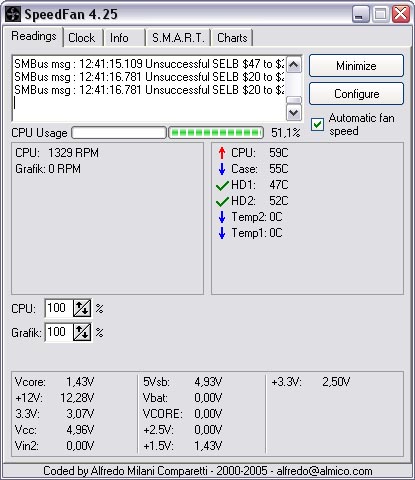Click the 51,1% CPU usage value
This screenshot has width=415, height=480.
[x=286, y=133]
